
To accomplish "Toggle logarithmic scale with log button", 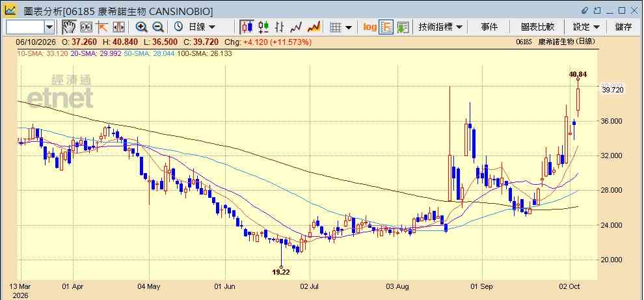I will coord(369,27).
